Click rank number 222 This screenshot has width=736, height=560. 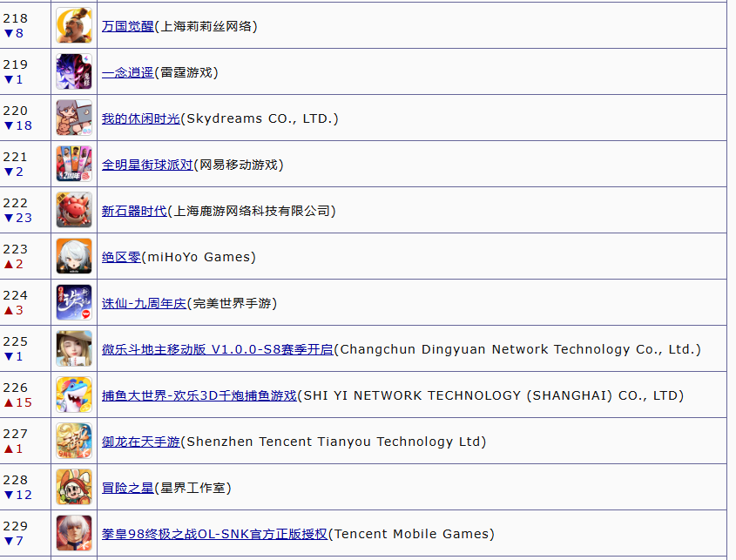16,203
